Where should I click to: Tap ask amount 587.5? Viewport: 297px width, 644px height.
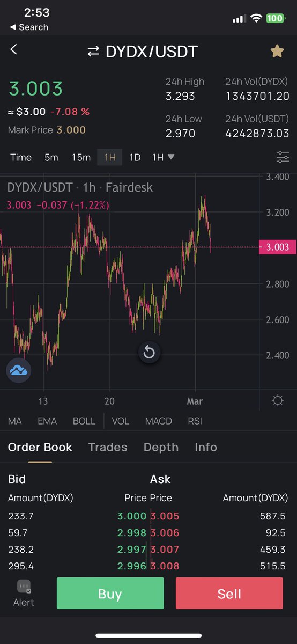point(272,516)
